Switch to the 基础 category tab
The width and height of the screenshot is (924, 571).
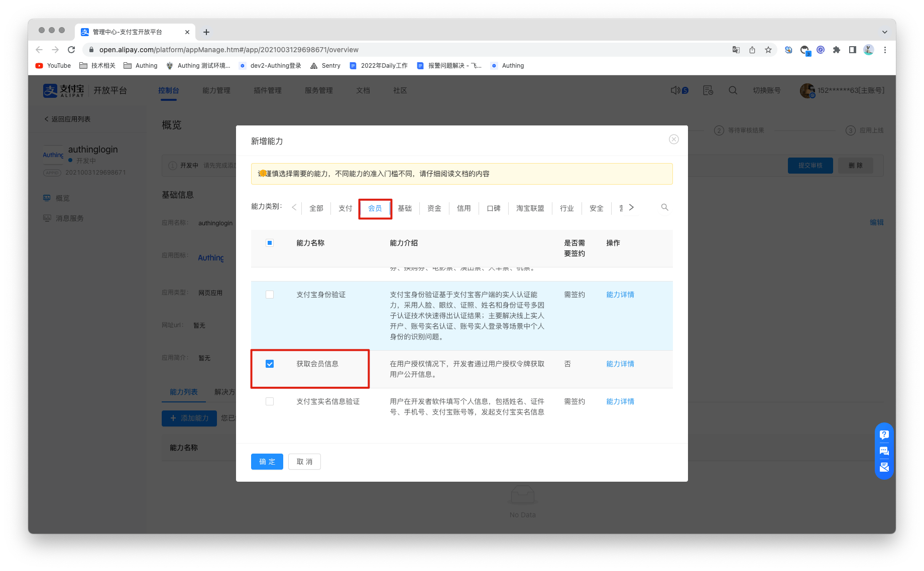coord(404,208)
